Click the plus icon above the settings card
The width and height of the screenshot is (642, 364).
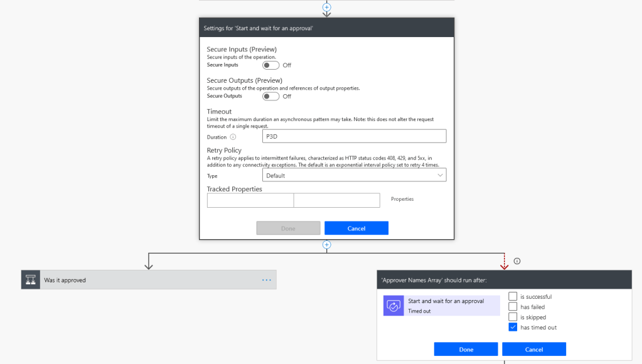click(x=326, y=7)
